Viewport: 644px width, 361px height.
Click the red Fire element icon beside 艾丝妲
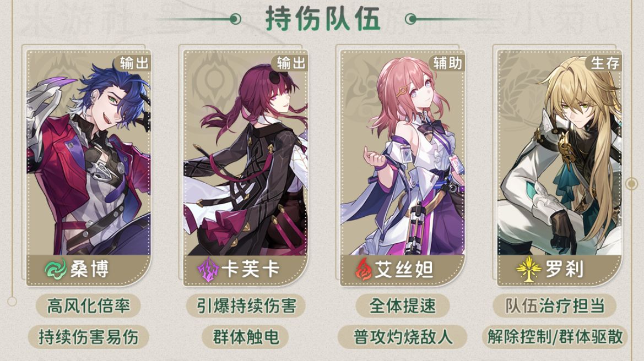click(x=364, y=270)
